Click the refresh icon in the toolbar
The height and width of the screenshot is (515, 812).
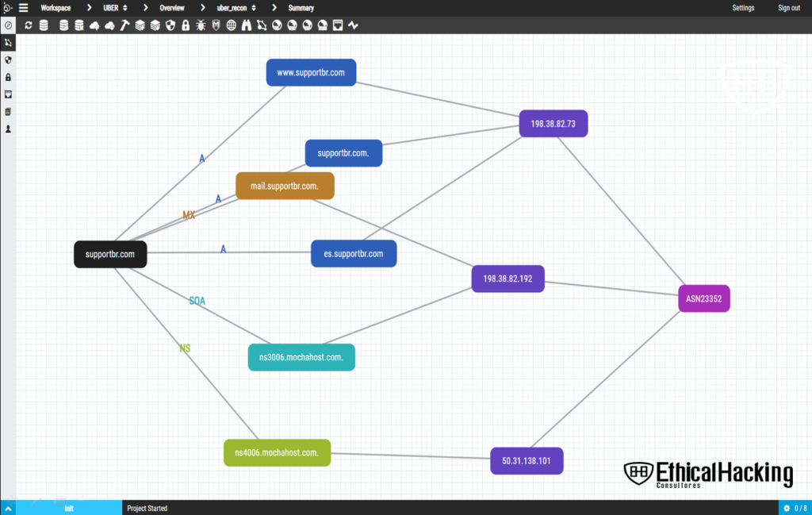click(29, 25)
